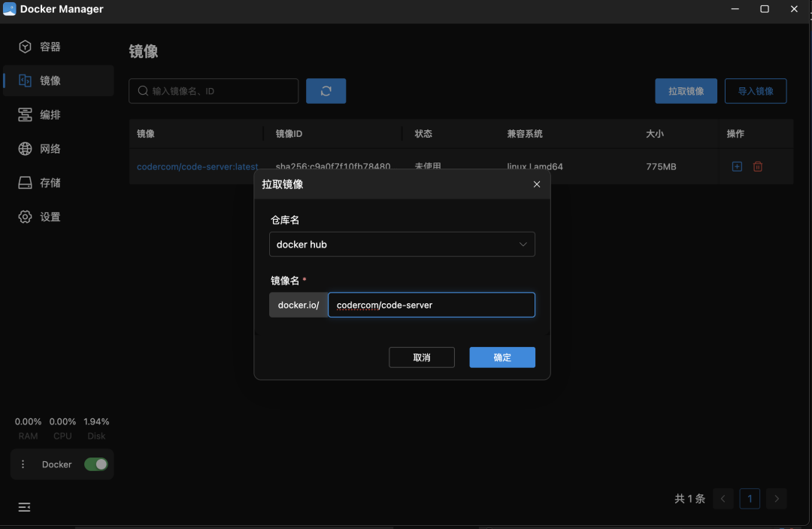Screen dimensions: 812x529
Task: Click the 导入镜像 import image button
Action: tap(756, 91)
